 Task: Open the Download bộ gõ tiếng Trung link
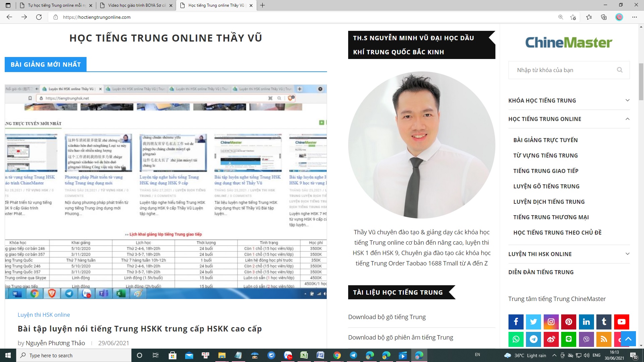coord(387,317)
